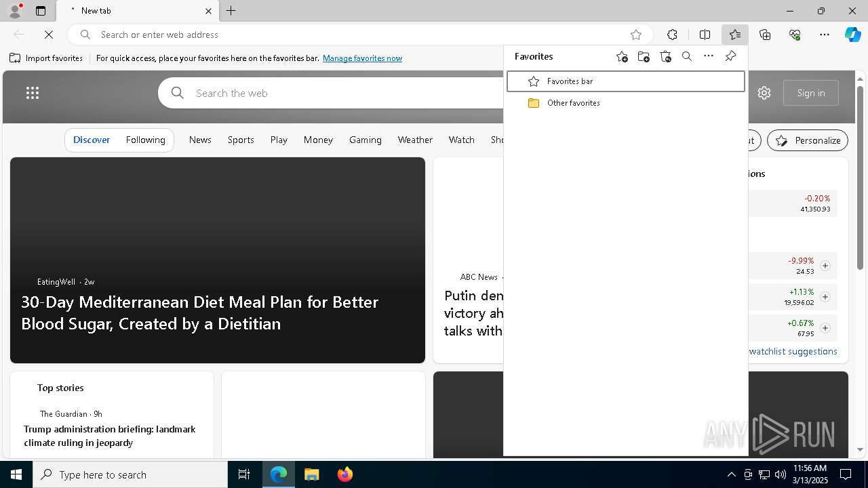Image resolution: width=868 pixels, height=488 pixels.
Task: Open File Explorer from taskbar
Action: click(312, 474)
